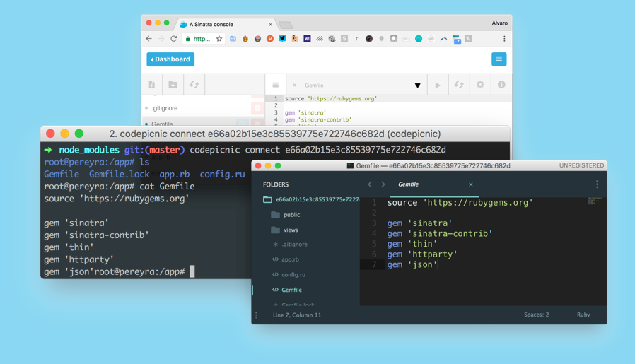Click the Sublime minimap preview

coord(594,201)
